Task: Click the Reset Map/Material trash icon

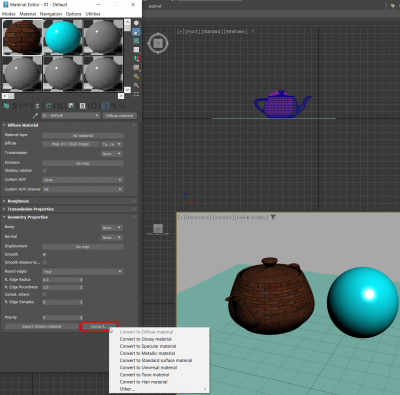Action: point(37,106)
